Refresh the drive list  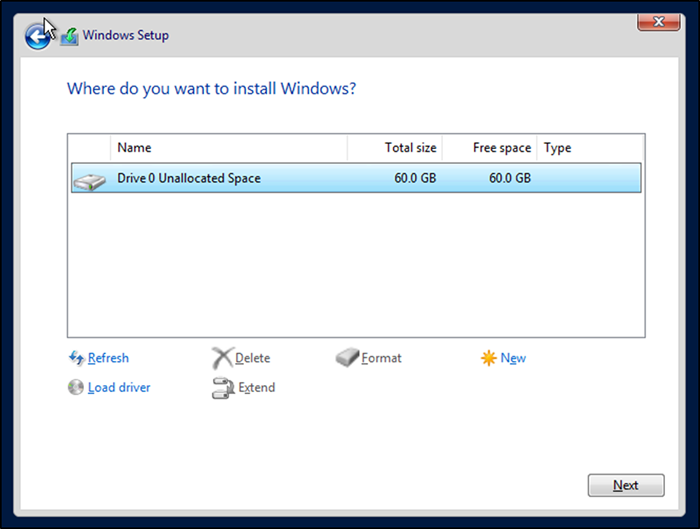coord(108,358)
